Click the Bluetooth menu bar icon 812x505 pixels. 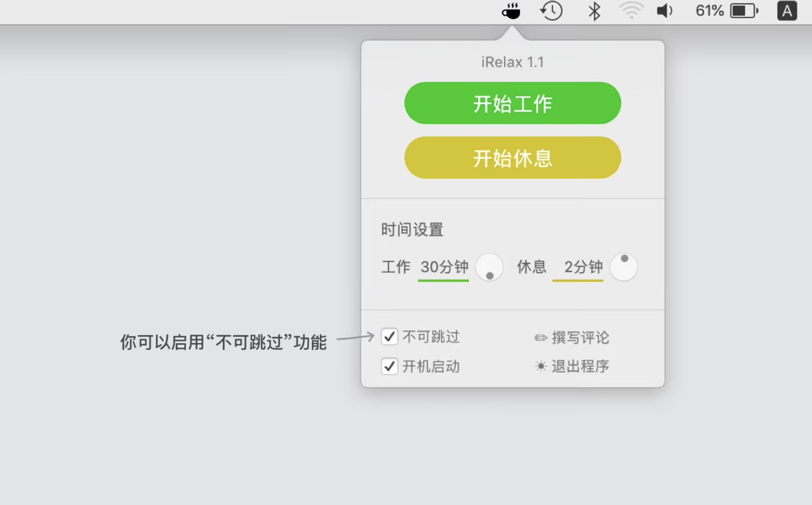coord(594,11)
